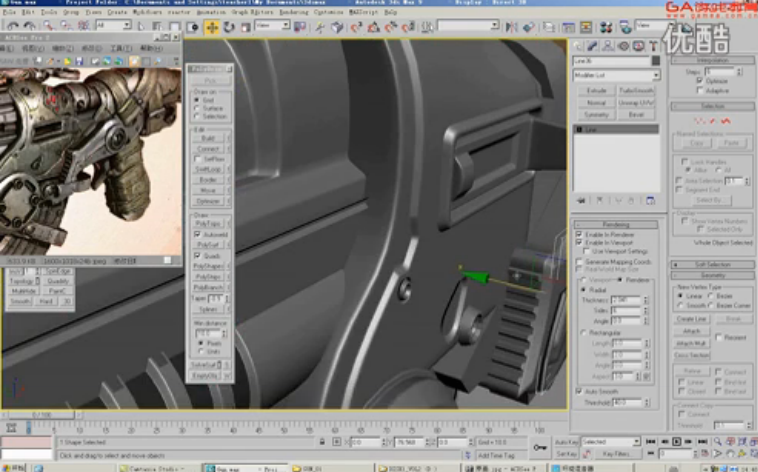Click the object name field Line36
Image resolution: width=758 pixels, height=472 pixels.
pyautogui.click(x=611, y=61)
